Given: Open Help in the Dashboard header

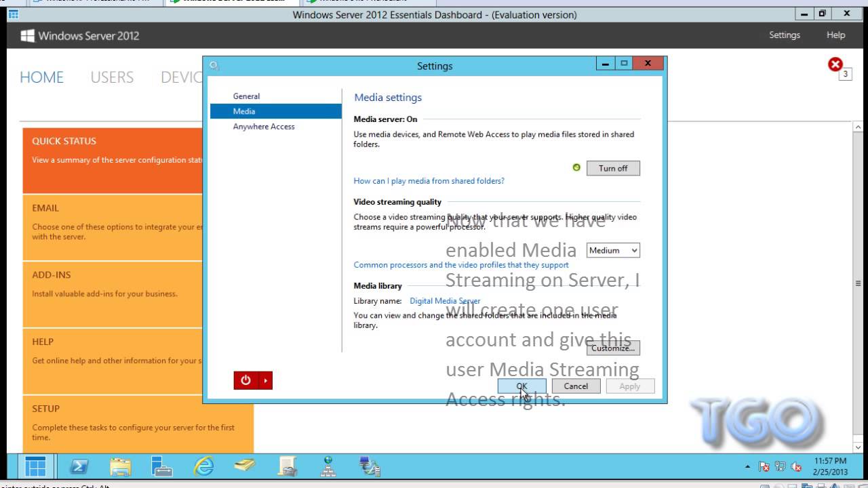Looking at the screenshot, I should pyautogui.click(x=836, y=35).
